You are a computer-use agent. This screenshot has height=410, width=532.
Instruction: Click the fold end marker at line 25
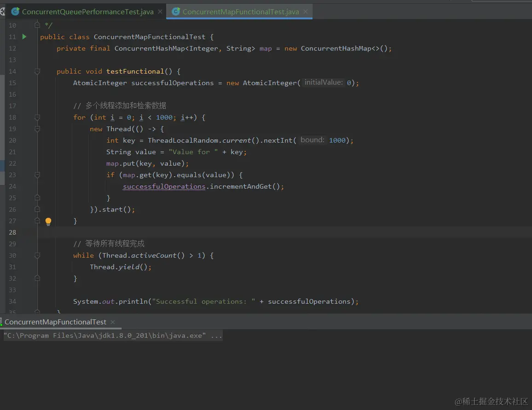37,197
